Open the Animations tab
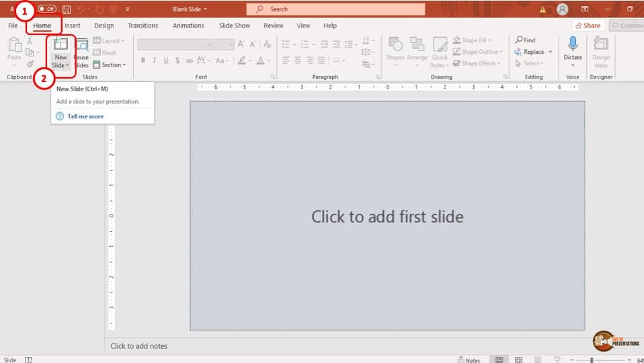 [x=188, y=26]
